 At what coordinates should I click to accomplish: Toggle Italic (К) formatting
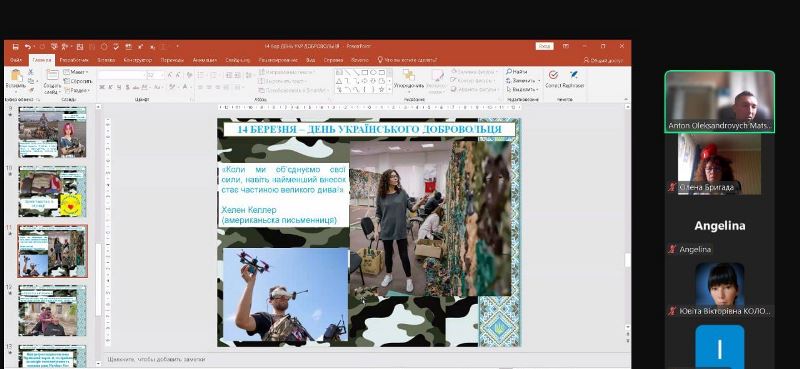tap(110, 87)
